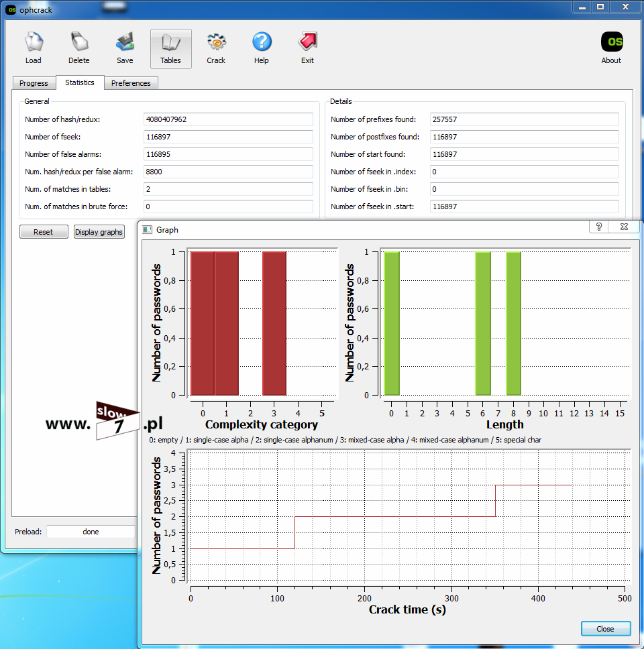644x649 pixels.
Task: Click the Close button in Graph dialog
Action: (x=606, y=629)
